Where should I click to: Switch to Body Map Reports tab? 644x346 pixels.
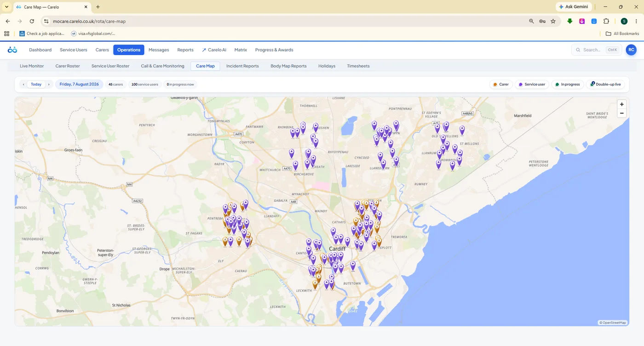tap(288, 66)
